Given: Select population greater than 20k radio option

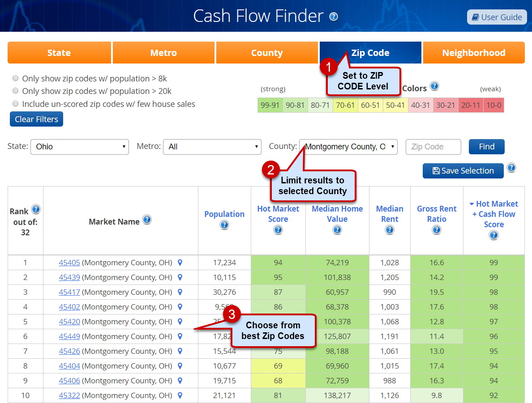Looking at the screenshot, I should (15, 91).
